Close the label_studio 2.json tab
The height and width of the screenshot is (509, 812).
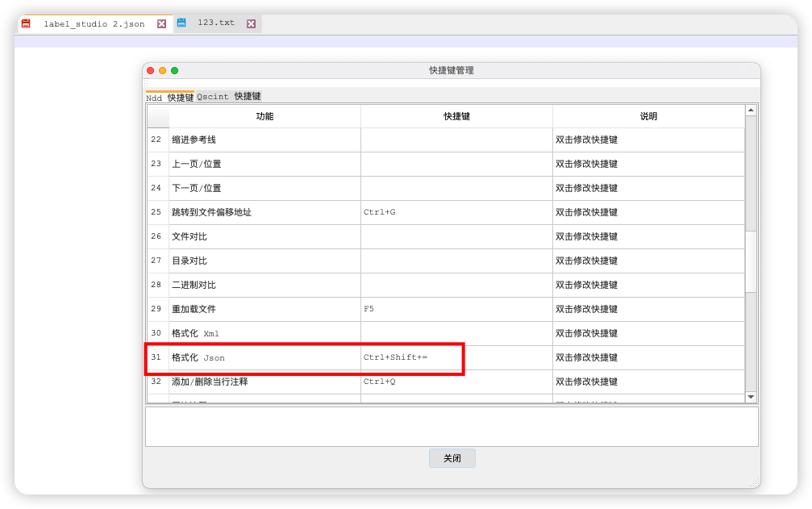click(x=160, y=23)
